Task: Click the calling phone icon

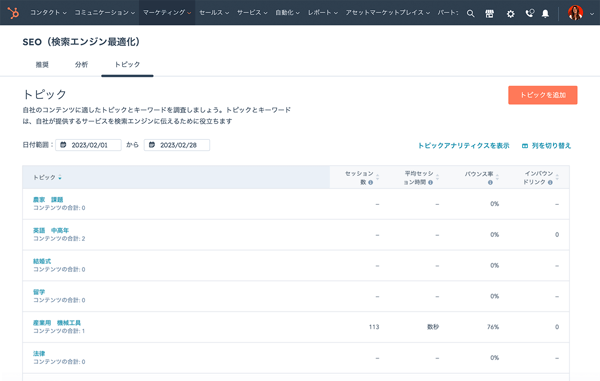Action: (x=530, y=14)
